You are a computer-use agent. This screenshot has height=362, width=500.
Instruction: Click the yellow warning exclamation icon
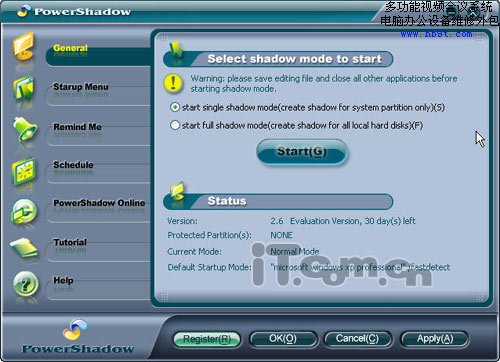pos(173,83)
